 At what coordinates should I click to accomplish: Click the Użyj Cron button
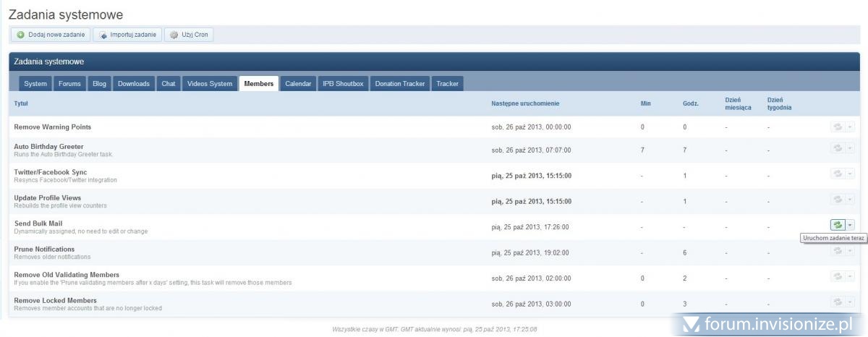pos(190,35)
